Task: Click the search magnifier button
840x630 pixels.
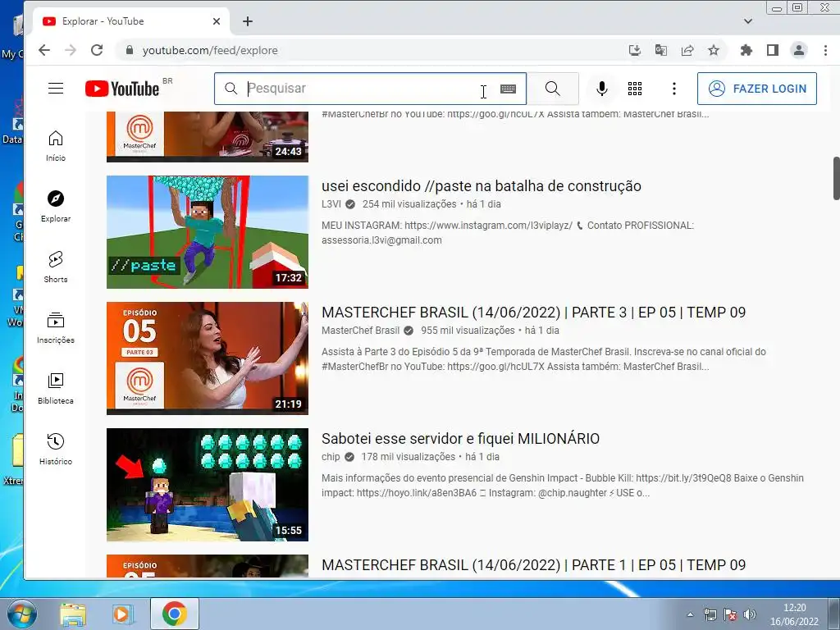Action: [x=552, y=89]
